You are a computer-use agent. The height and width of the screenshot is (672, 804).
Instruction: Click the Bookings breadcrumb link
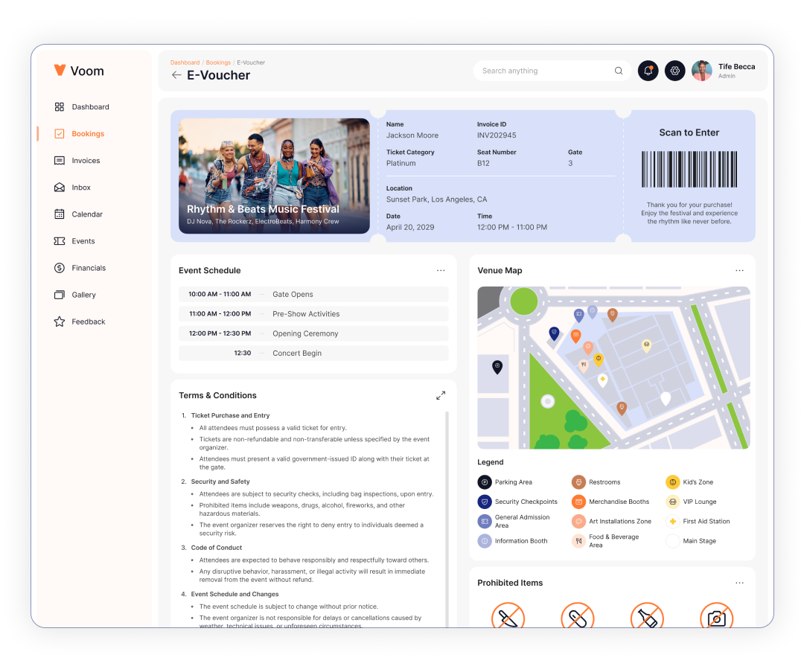[x=218, y=62]
